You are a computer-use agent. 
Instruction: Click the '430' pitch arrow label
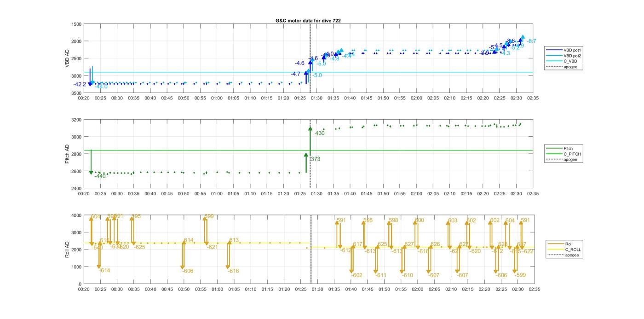[320, 133]
